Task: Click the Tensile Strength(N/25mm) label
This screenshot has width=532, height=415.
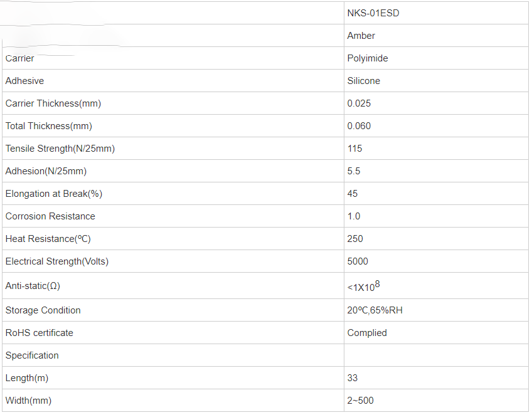Action: coord(60,149)
